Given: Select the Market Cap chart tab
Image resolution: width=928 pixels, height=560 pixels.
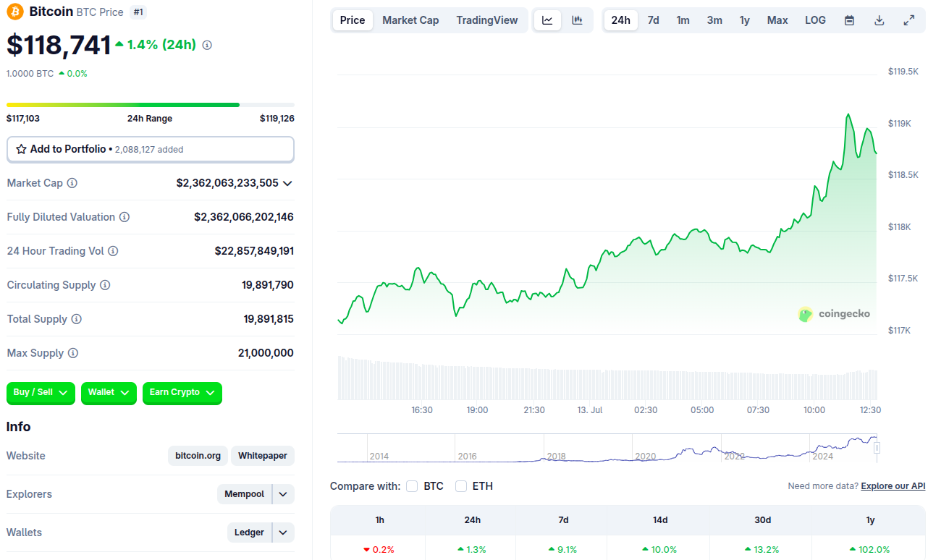Looking at the screenshot, I should tap(410, 20).
